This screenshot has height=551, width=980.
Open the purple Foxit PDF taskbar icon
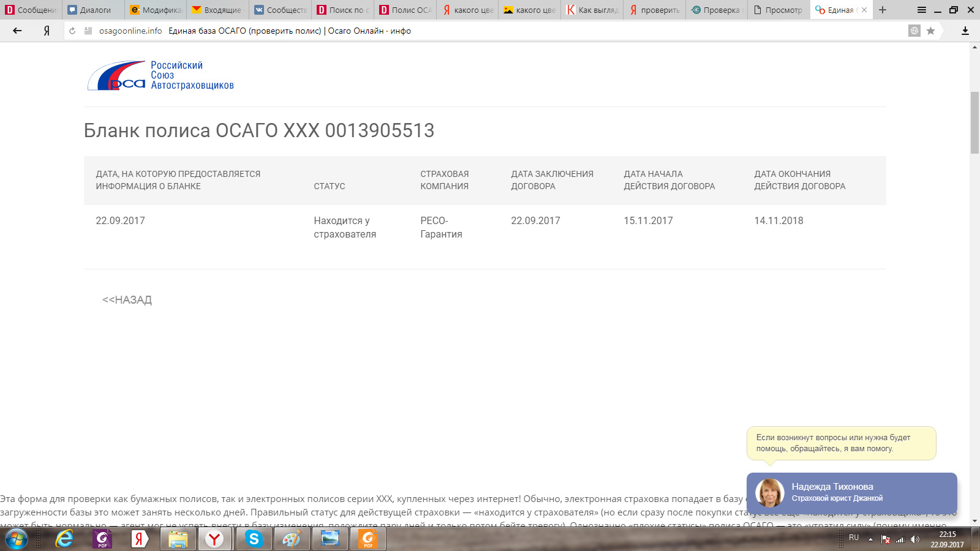(x=102, y=539)
